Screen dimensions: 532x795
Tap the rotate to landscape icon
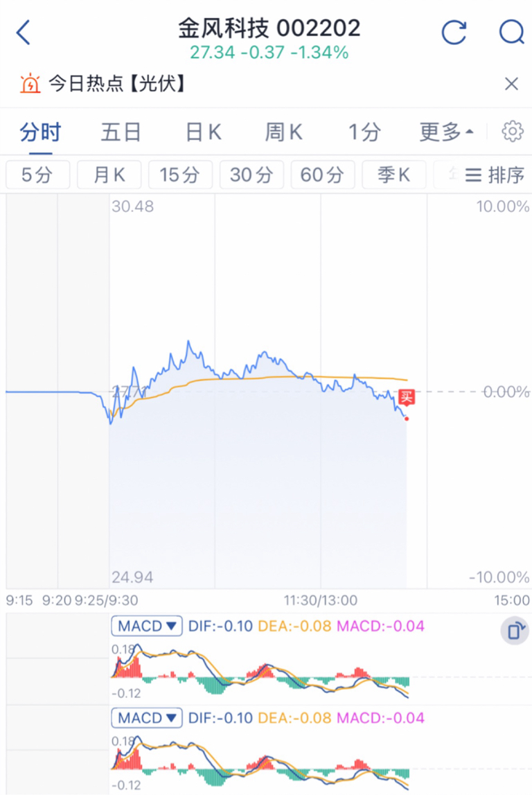(x=515, y=631)
